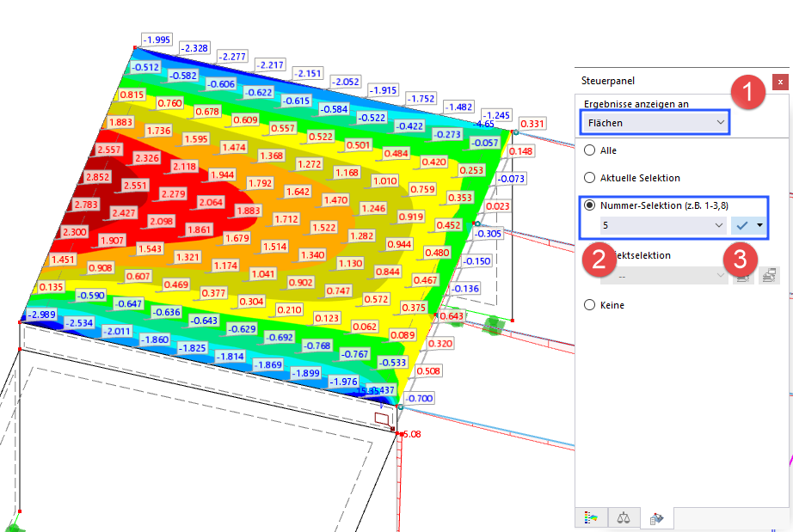
Task: Click the result value 0.148
Action: click(521, 151)
